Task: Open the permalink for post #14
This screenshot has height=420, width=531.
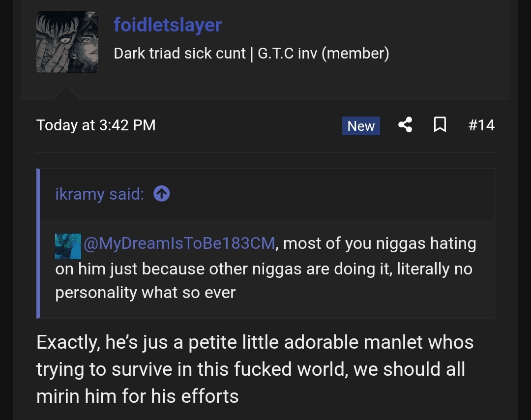Action: tap(481, 125)
